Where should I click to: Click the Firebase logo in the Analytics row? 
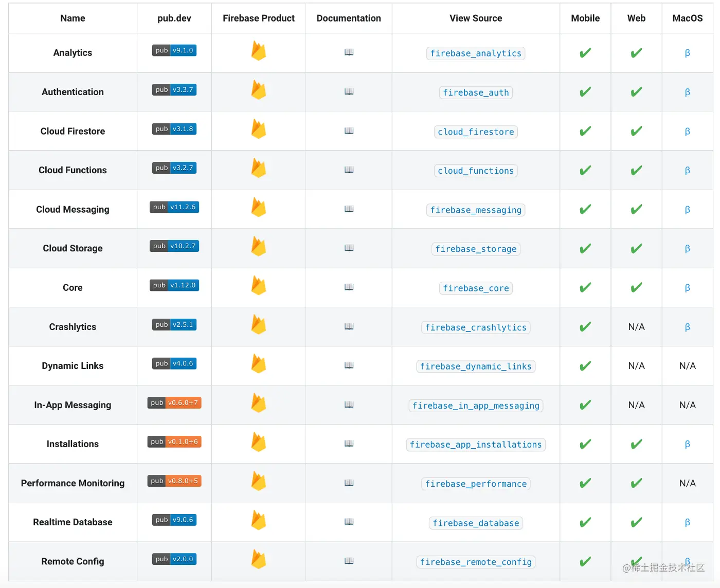259,51
